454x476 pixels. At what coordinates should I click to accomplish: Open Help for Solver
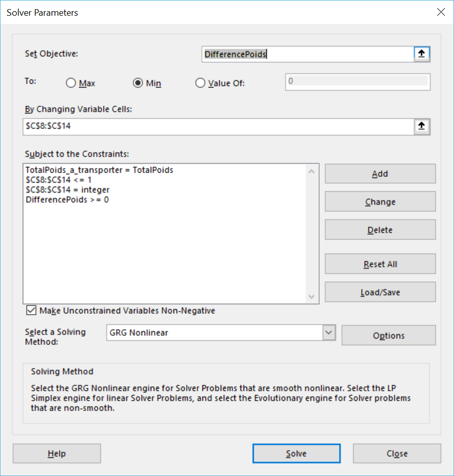[57, 454]
